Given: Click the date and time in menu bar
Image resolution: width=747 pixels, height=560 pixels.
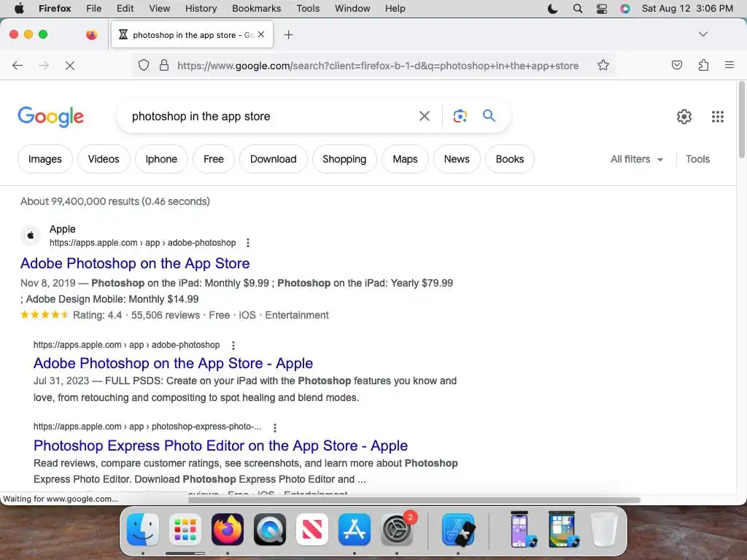Looking at the screenshot, I should 687,9.
